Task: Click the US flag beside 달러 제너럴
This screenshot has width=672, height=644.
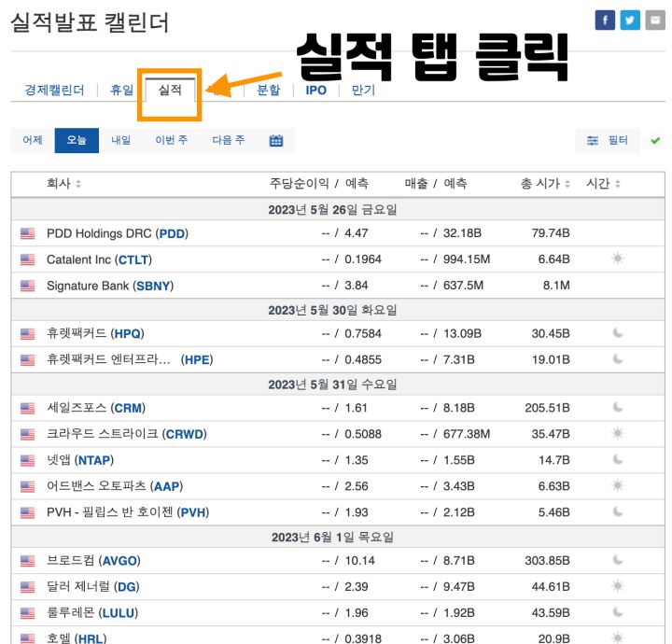Action: pyautogui.click(x=27, y=587)
